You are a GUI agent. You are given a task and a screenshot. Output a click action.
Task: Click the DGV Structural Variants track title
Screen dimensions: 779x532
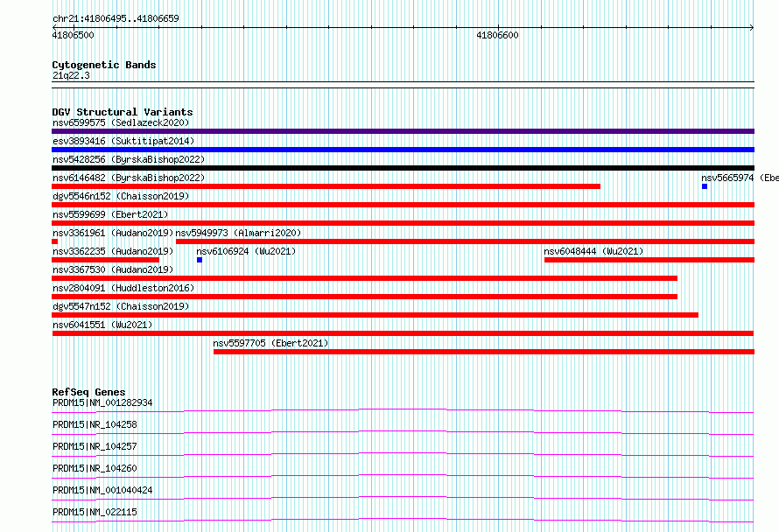[x=123, y=112]
